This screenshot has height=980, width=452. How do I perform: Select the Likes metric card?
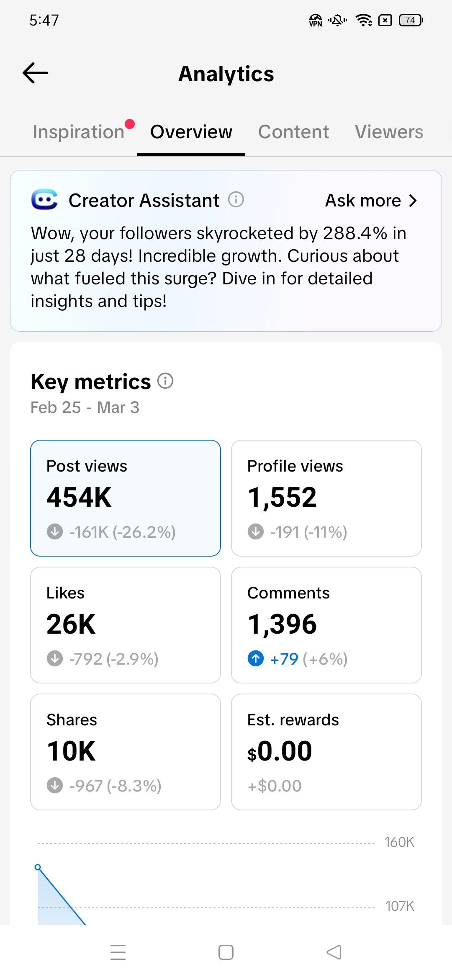coord(126,625)
